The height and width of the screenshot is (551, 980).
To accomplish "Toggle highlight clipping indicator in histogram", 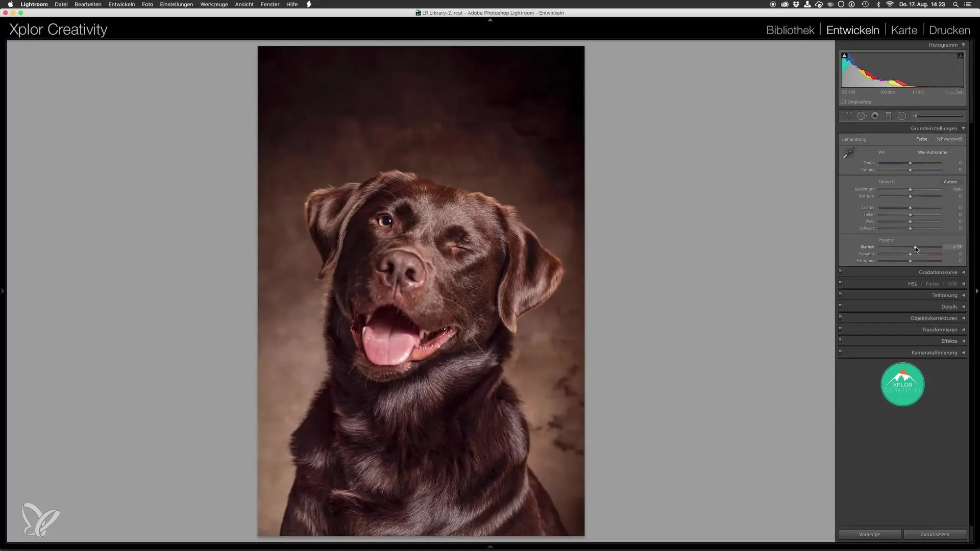I will pyautogui.click(x=961, y=56).
